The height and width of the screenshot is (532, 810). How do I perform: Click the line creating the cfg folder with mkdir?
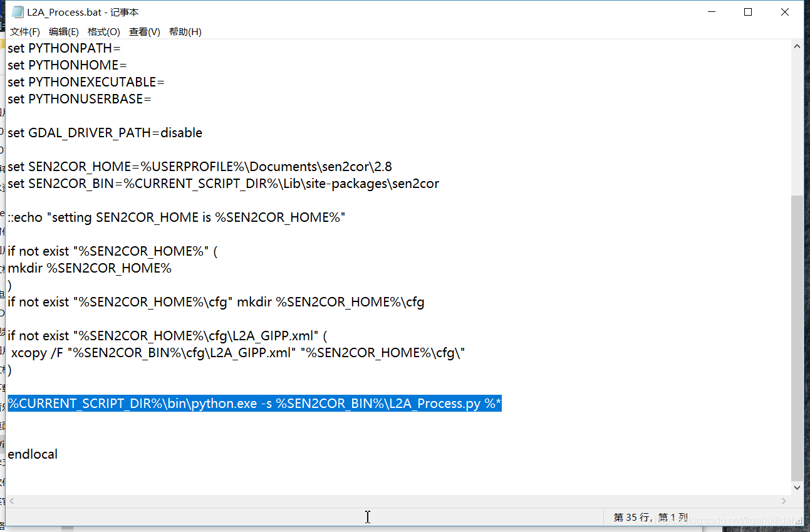(215, 302)
